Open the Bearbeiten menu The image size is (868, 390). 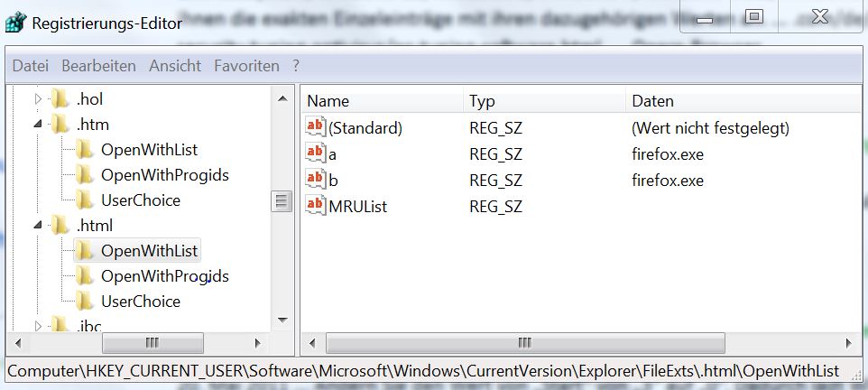[x=98, y=66]
